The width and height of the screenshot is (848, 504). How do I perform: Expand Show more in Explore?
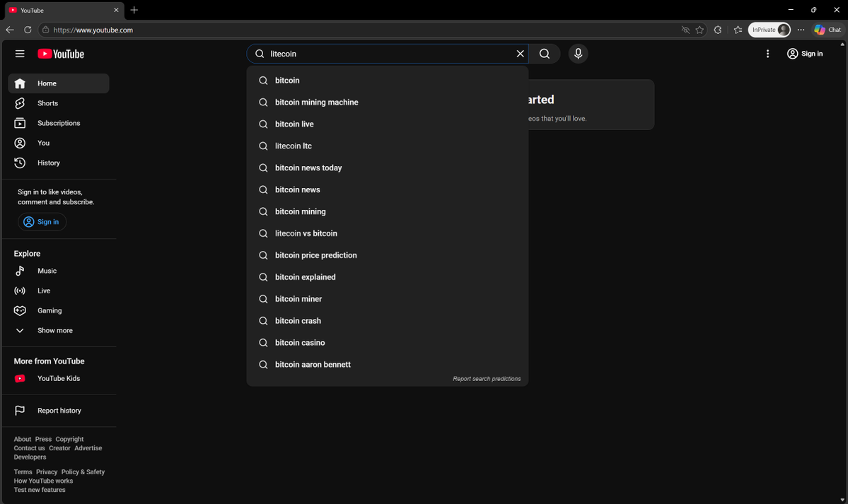click(x=59, y=330)
